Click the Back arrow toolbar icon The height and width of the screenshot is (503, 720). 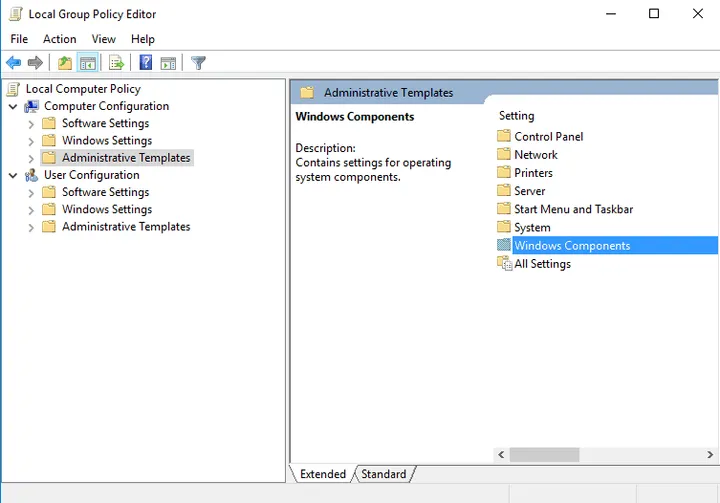point(14,63)
